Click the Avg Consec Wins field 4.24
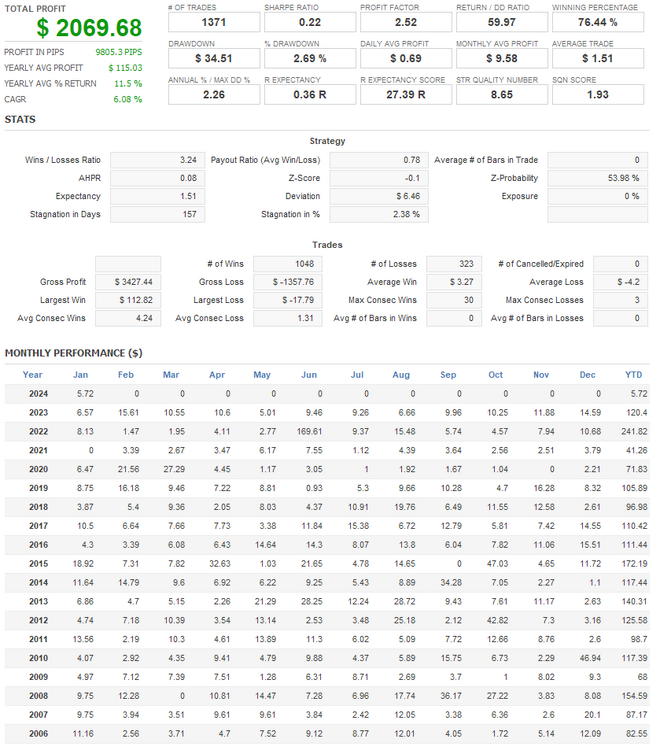 tap(128, 319)
